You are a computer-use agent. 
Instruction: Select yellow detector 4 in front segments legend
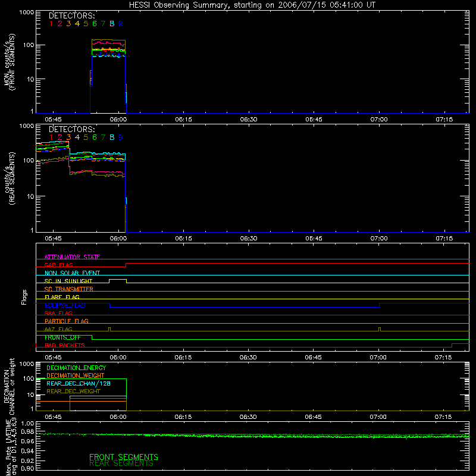point(77,24)
